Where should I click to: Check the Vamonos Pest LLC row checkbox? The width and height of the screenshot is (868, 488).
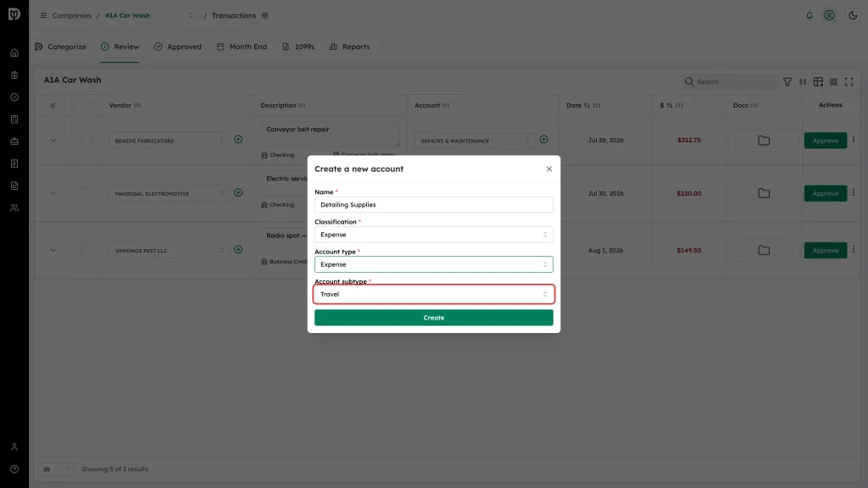[x=86, y=250]
